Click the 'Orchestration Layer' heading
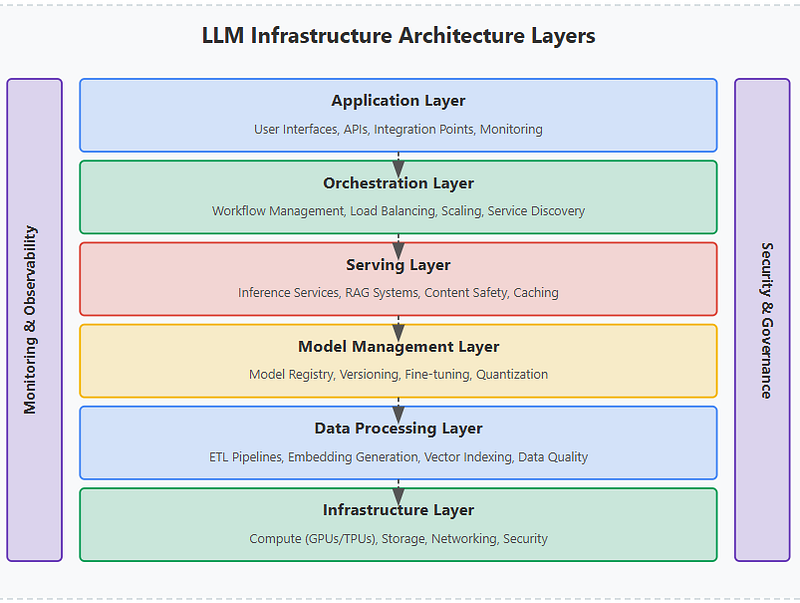Screen dimensions: 800x603 [398, 183]
